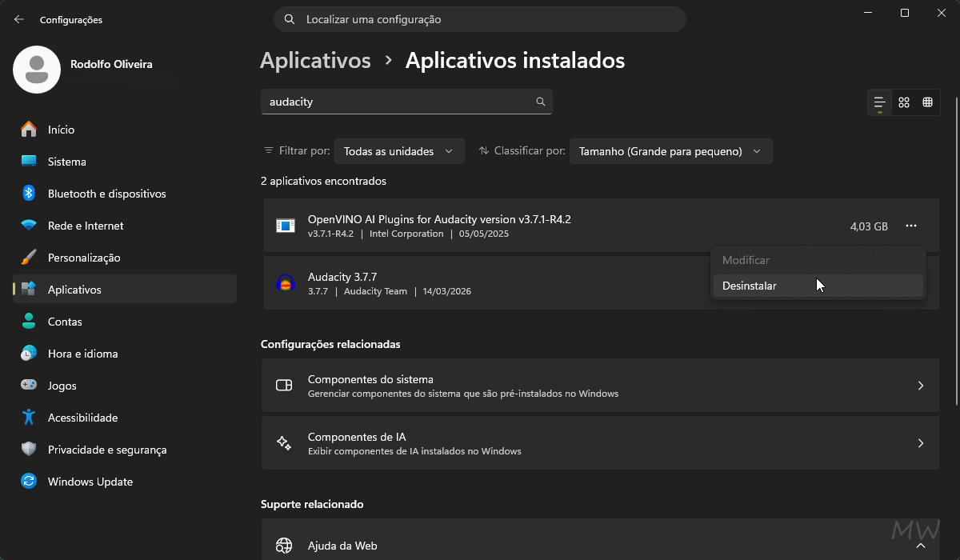Expand Componentes do sistema row
Image resolution: width=960 pixels, height=560 pixels.
tap(600, 385)
